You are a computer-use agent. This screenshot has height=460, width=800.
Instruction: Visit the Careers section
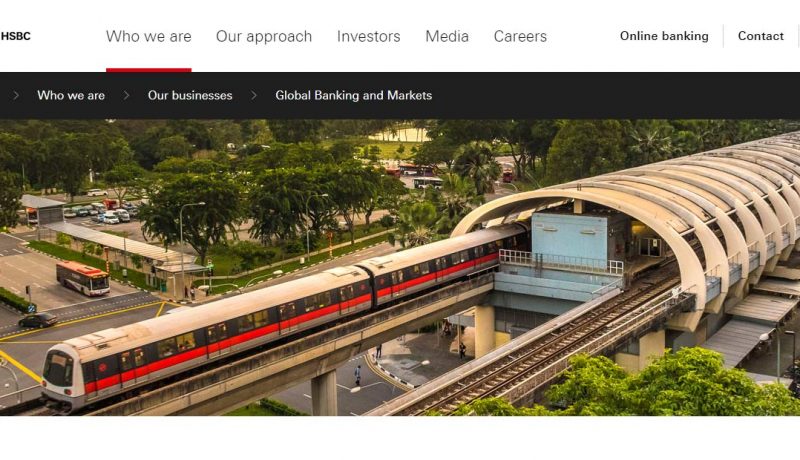tap(520, 37)
